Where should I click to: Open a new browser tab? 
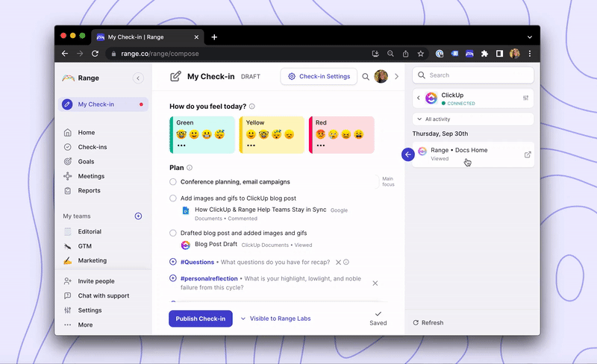tap(214, 37)
